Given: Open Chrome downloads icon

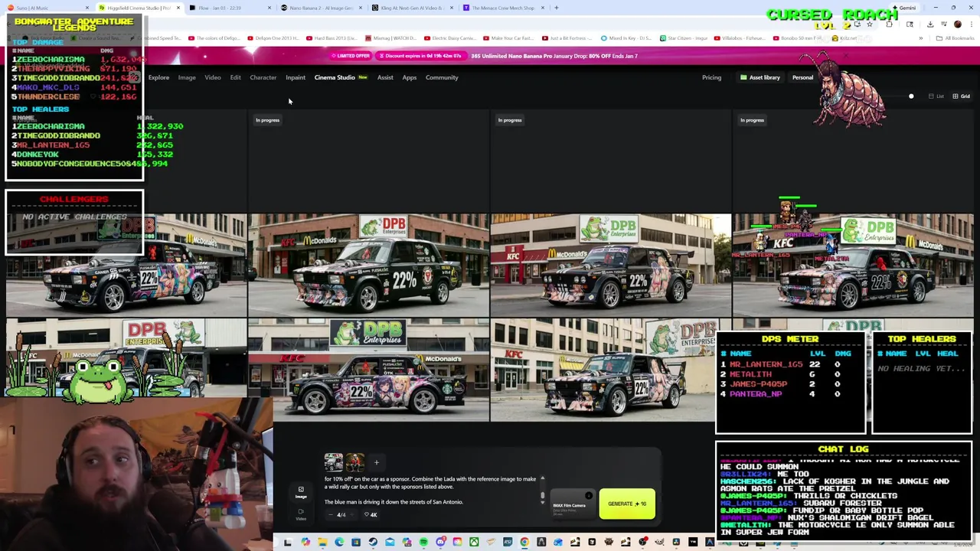Looking at the screenshot, I should tap(930, 24).
